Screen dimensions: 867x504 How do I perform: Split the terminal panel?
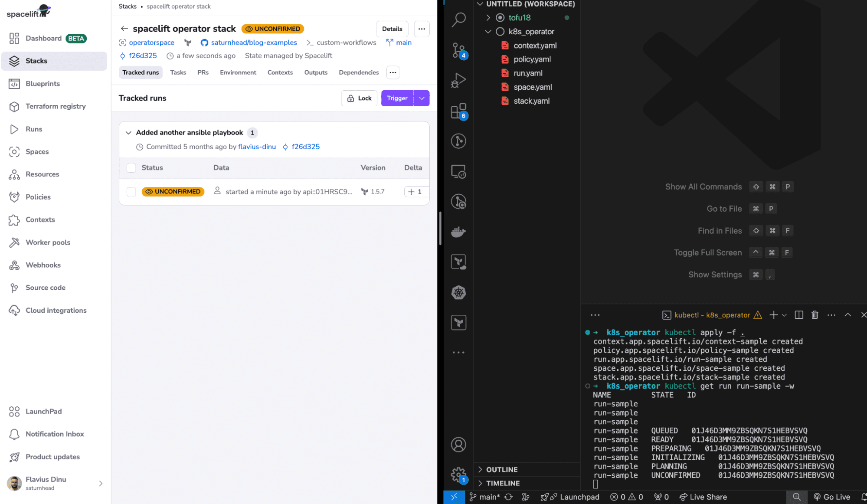pyautogui.click(x=798, y=315)
